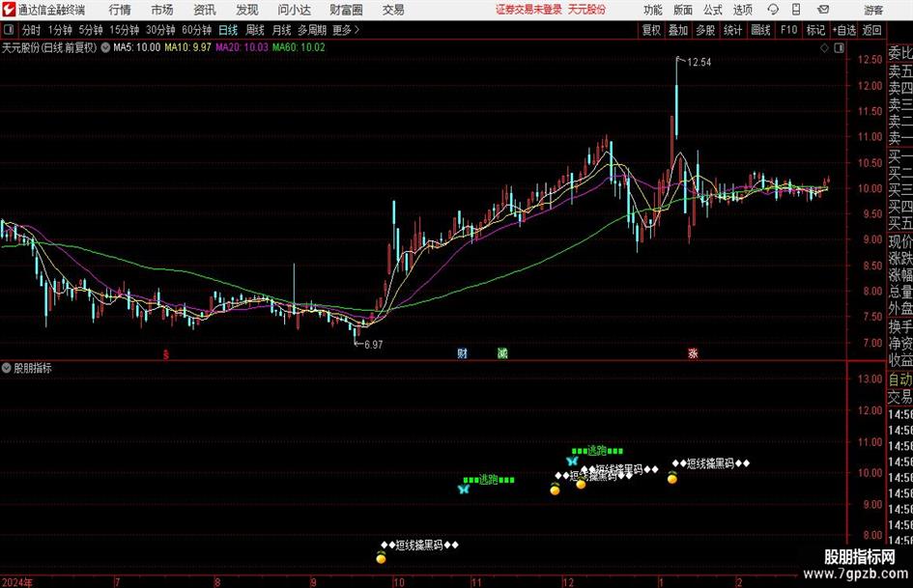Viewport: 913px width, 588px height.
Task: Click the 统计 statistics button
Action: (x=732, y=30)
